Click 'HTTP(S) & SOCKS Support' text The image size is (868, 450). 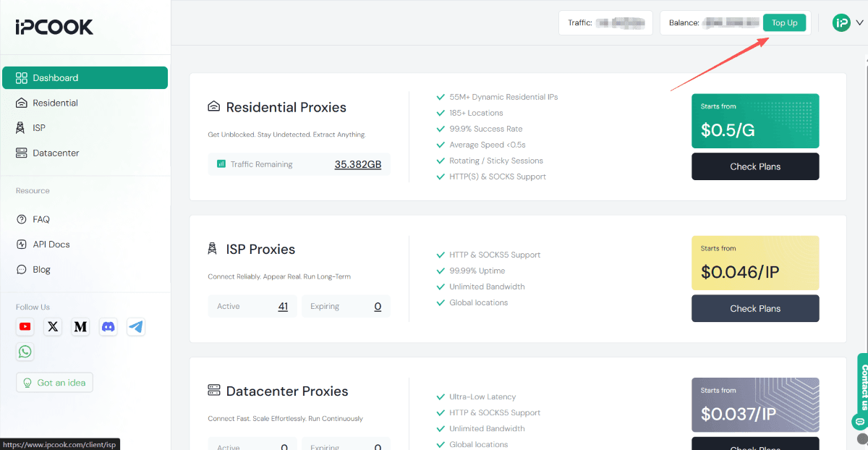[498, 177]
